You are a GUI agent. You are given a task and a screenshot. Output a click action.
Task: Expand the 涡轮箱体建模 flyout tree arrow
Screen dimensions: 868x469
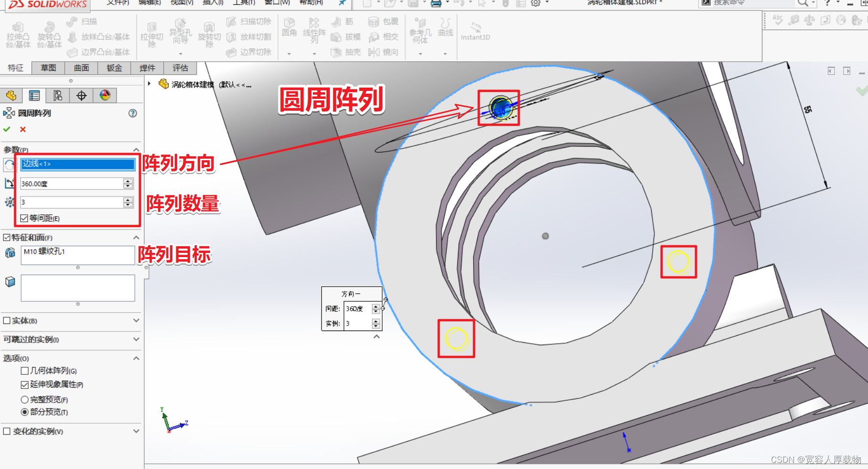tap(149, 84)
